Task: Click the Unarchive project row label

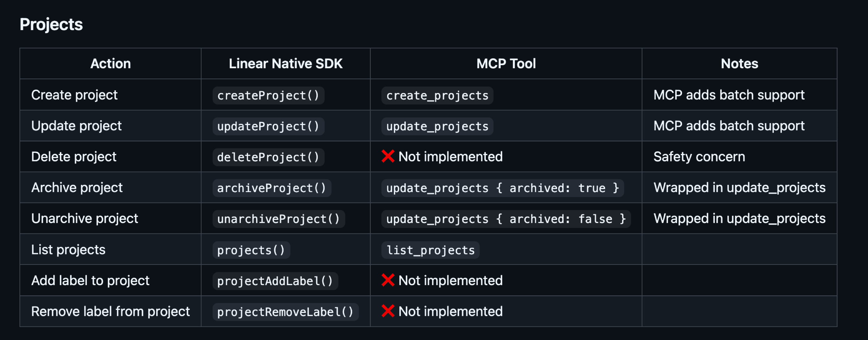Action: (x=85, y=218)
